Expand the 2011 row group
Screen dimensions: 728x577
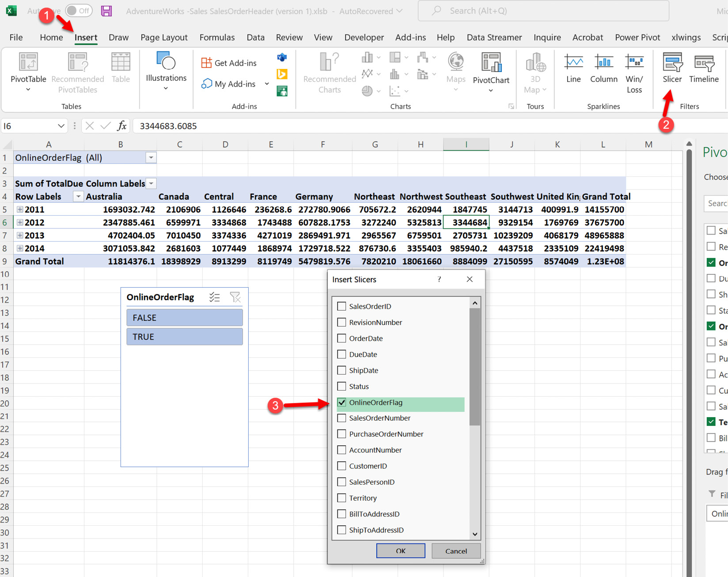20,209
